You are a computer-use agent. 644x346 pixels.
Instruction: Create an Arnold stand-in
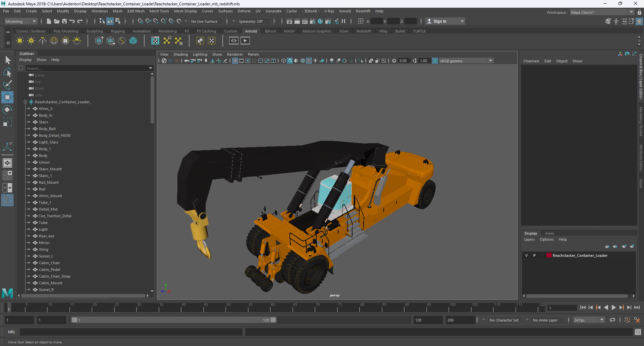click(99, 41)
